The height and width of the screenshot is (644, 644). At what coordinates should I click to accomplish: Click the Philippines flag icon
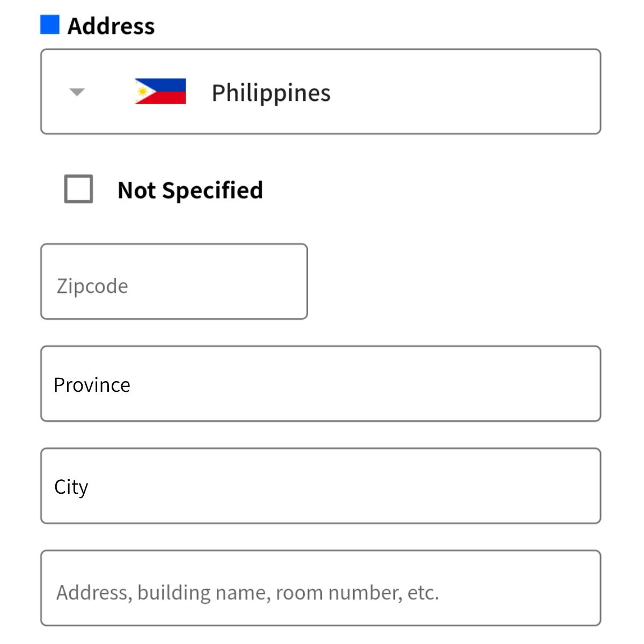[x=160, y=91]
